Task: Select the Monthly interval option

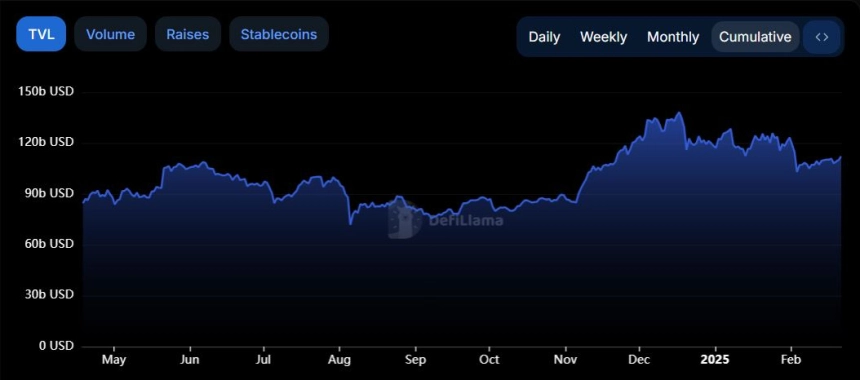Action: point(673,37)
